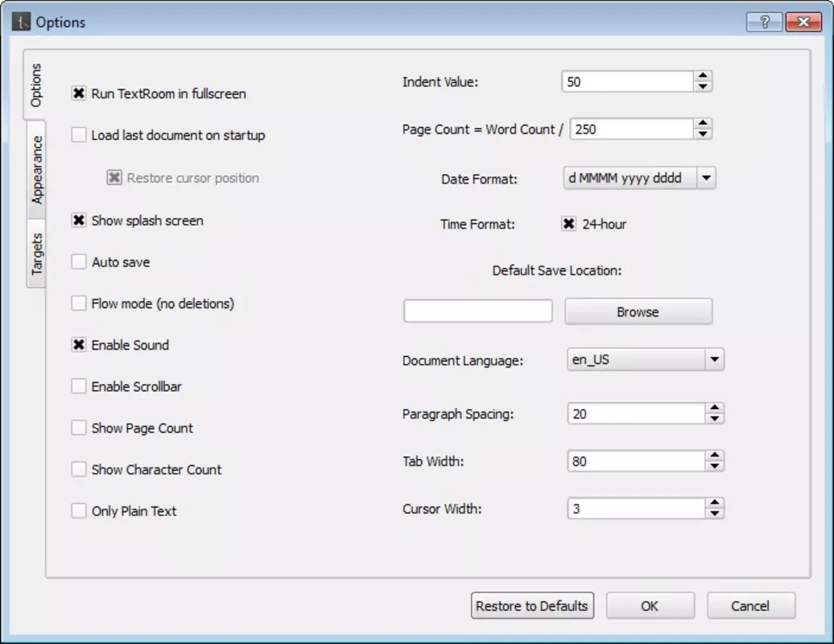The width and height of the screenshot is (834, 644).
Task: Disable the Enable Sound checkbox
Action: [x=79, y=345]
